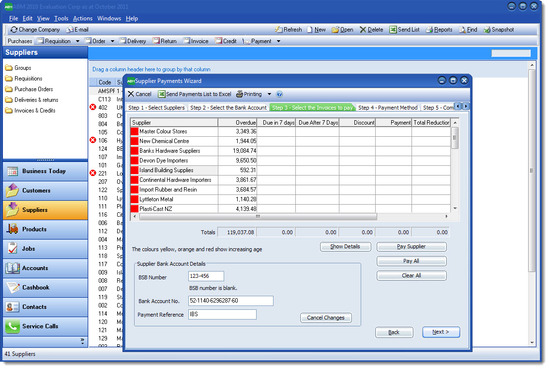Go to Cashbook section
This screenshot has height=369, width=549.
tap(45, 287)
